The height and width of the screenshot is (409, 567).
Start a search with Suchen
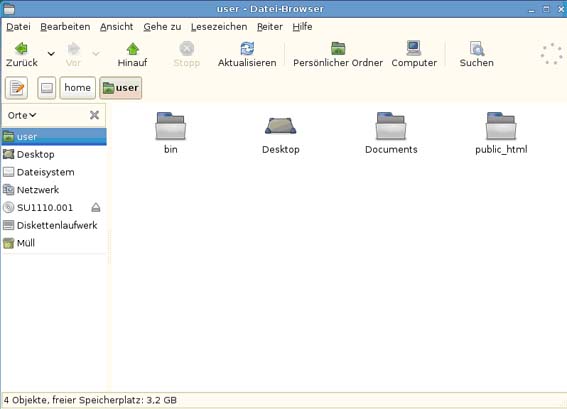coord(477,54)
